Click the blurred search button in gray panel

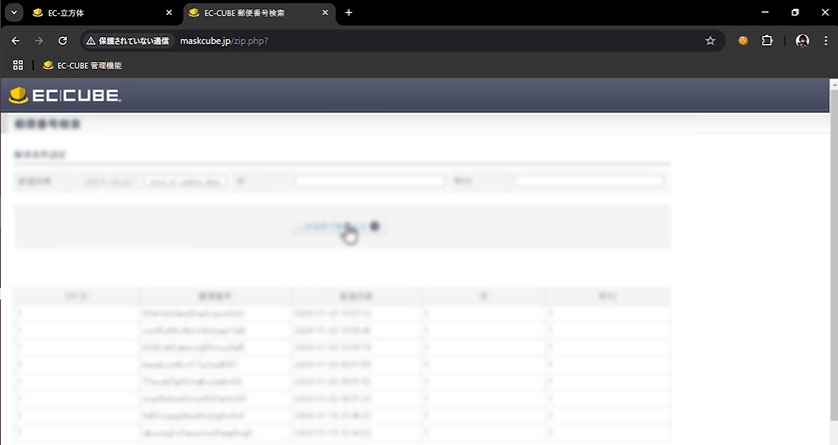pos(337,227)
